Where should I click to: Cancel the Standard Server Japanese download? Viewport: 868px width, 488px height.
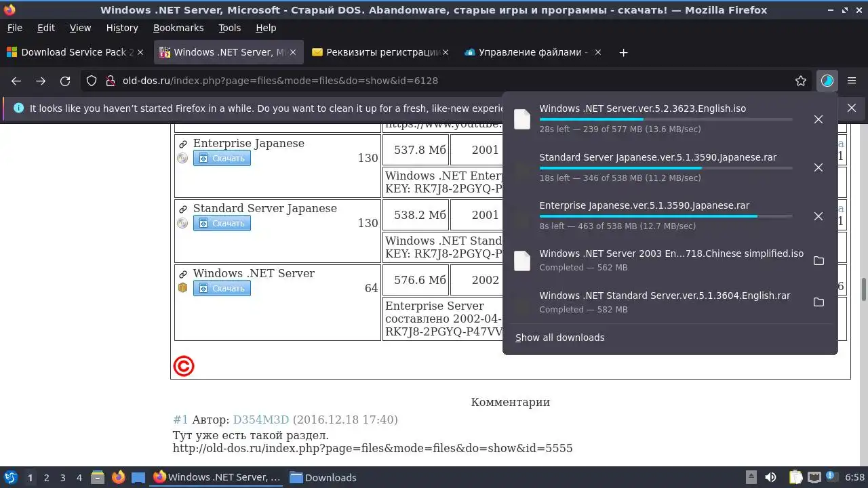point(818,167)
